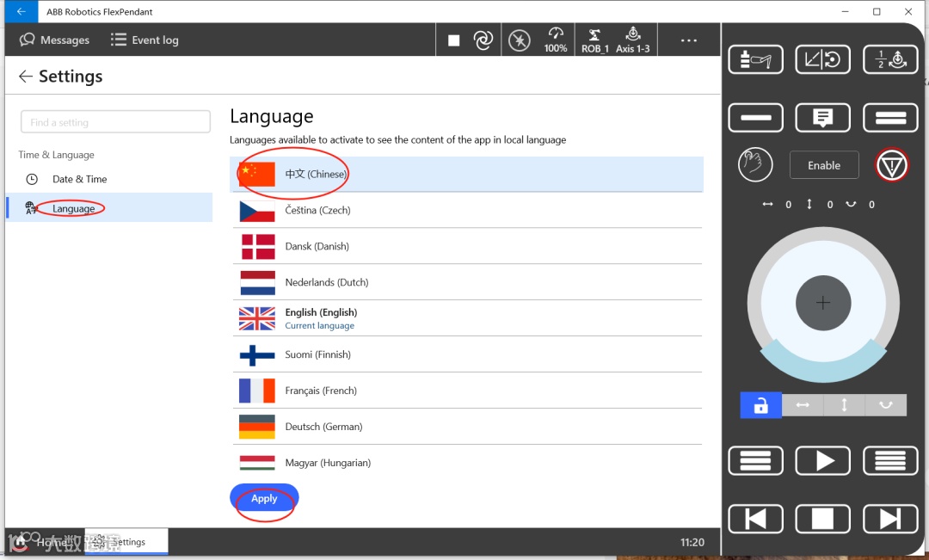The height and width of the screenshot is (560, 929).
Task: Minimize the FlexPendant window
Action: coord(846,11)
